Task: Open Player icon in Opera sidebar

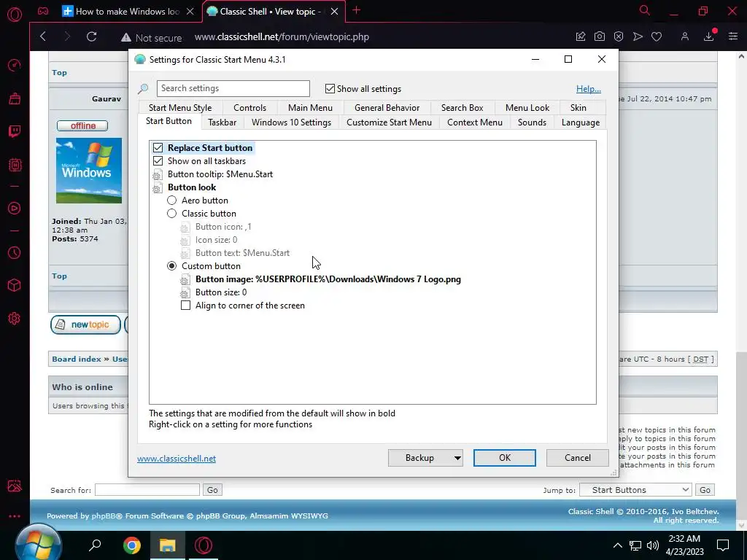Action: click(x=15, y=208)
